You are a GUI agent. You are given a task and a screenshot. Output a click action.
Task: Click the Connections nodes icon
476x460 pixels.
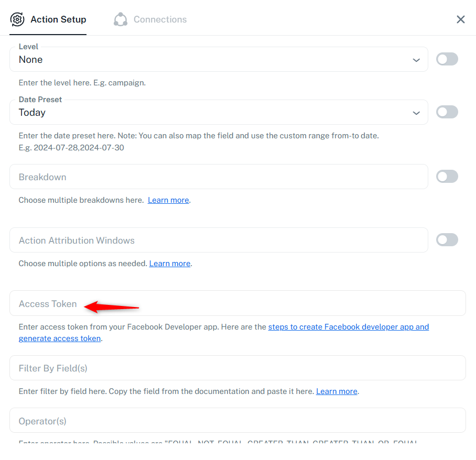[121, 19]
